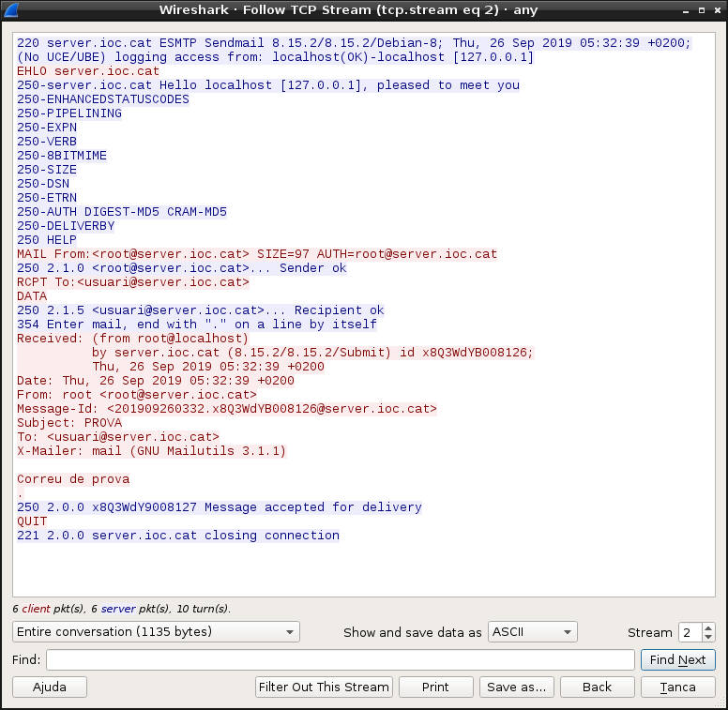Click the Save as… button
This screenshot has width=728, height=710.
[516, 687]
